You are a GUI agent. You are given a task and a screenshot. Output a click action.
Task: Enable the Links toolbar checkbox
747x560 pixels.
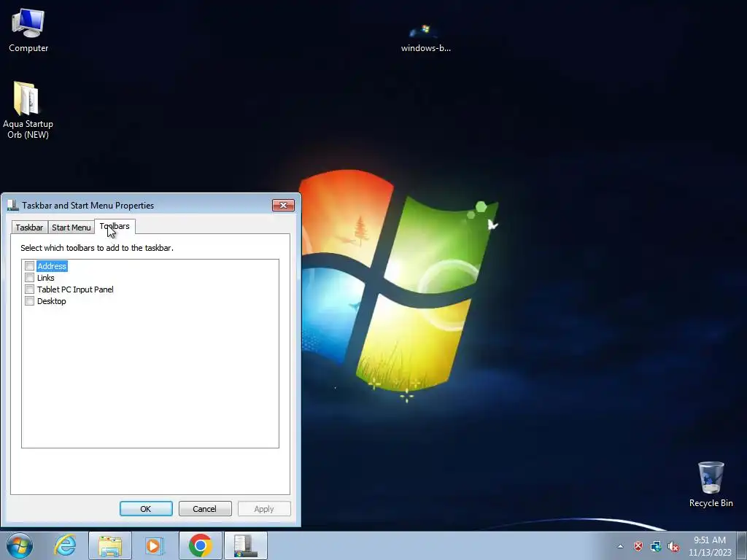(29, 278)
